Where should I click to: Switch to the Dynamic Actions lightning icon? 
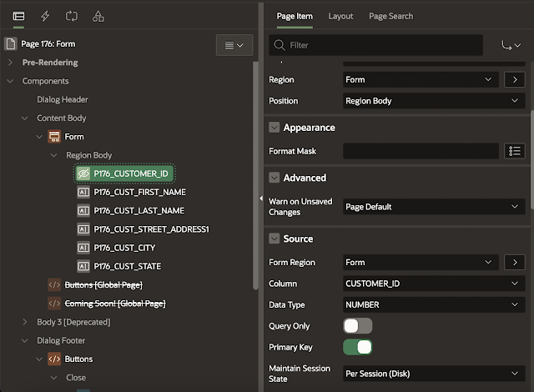[x=45, y=16]
